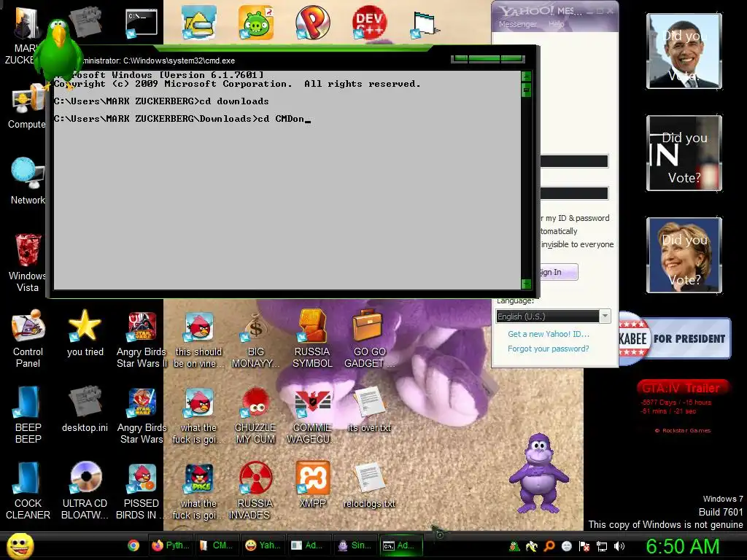Launch the XMPP XAMPP orange icon

[312, 484]
